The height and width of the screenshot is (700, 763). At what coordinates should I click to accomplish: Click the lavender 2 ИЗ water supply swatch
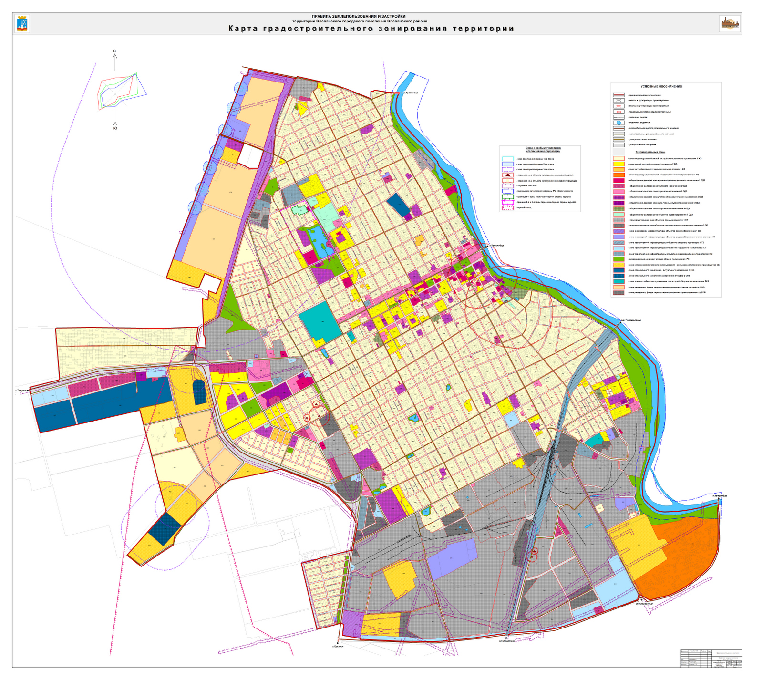pos(619,237)
